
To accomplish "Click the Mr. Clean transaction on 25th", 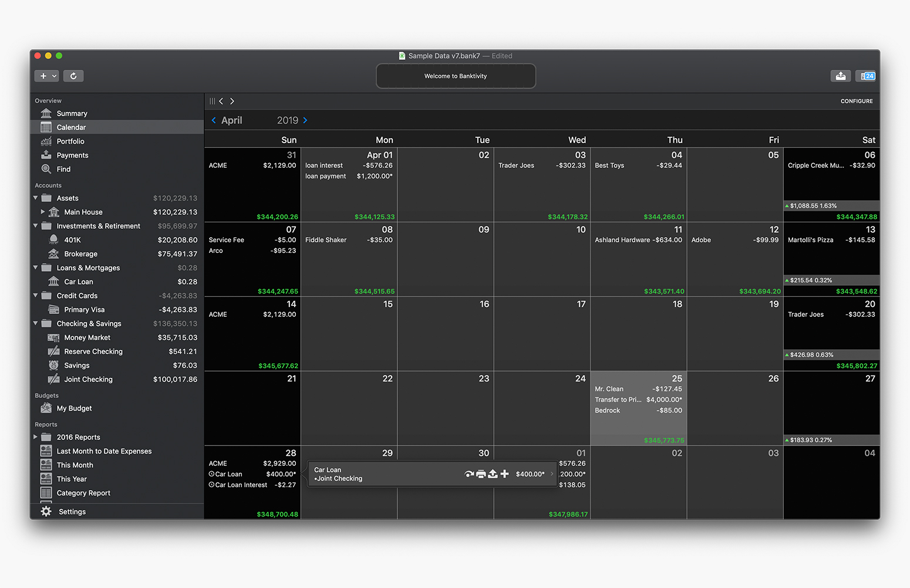I will click(x=638, y=389).
